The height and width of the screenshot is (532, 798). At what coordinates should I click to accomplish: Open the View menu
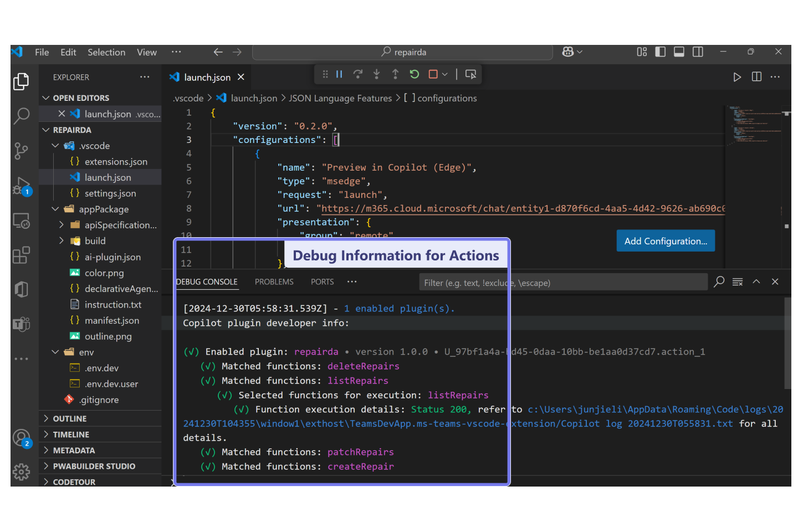(147, 52)
